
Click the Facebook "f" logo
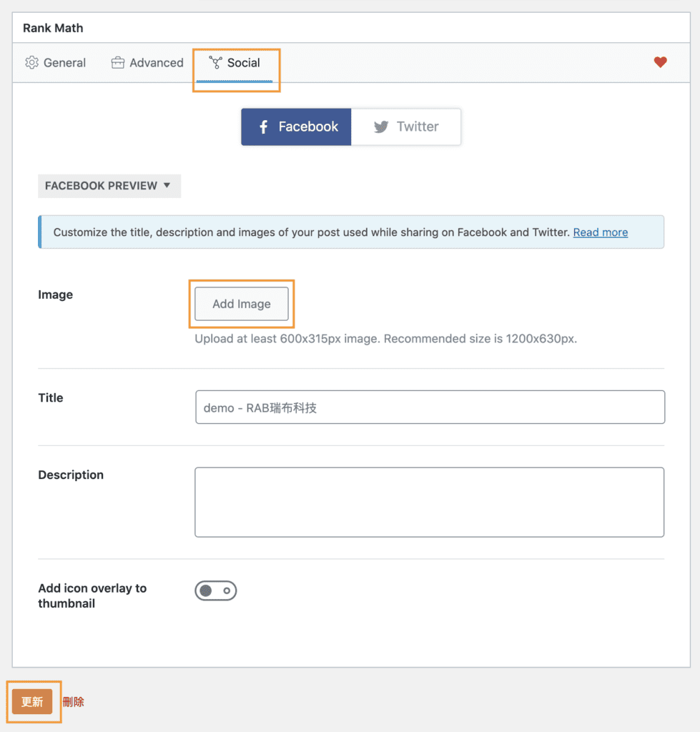coord(263,127)
